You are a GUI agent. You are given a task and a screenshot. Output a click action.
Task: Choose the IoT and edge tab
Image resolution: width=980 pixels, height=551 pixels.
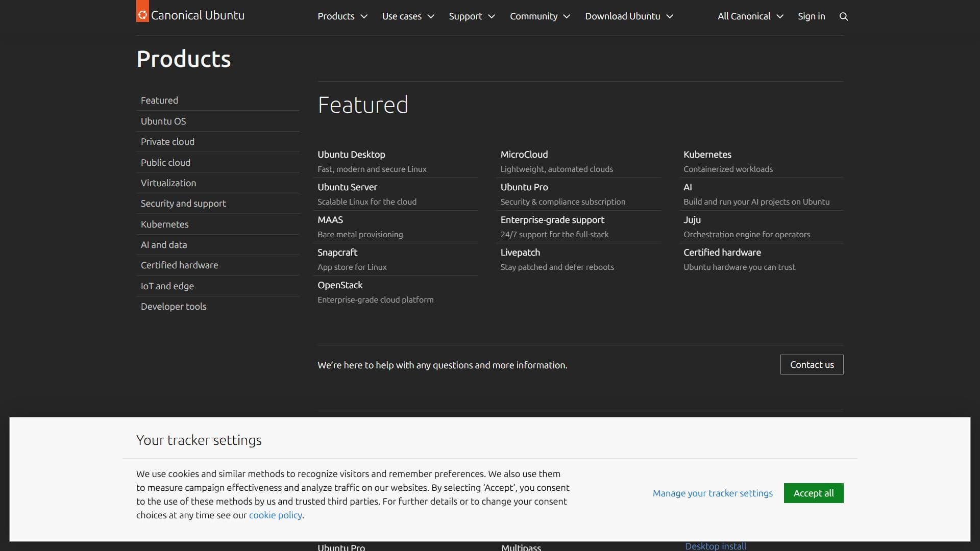point(217,286)
